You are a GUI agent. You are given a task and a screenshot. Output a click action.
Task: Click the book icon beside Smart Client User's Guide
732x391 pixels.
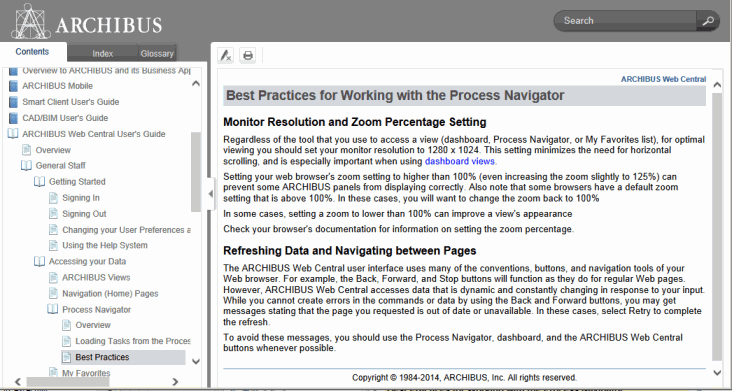coord(13,102)
